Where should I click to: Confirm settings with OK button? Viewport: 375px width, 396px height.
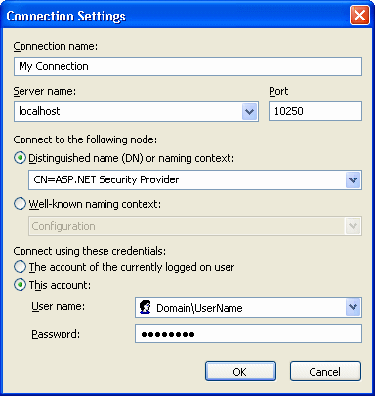click(x=240, y=371)
